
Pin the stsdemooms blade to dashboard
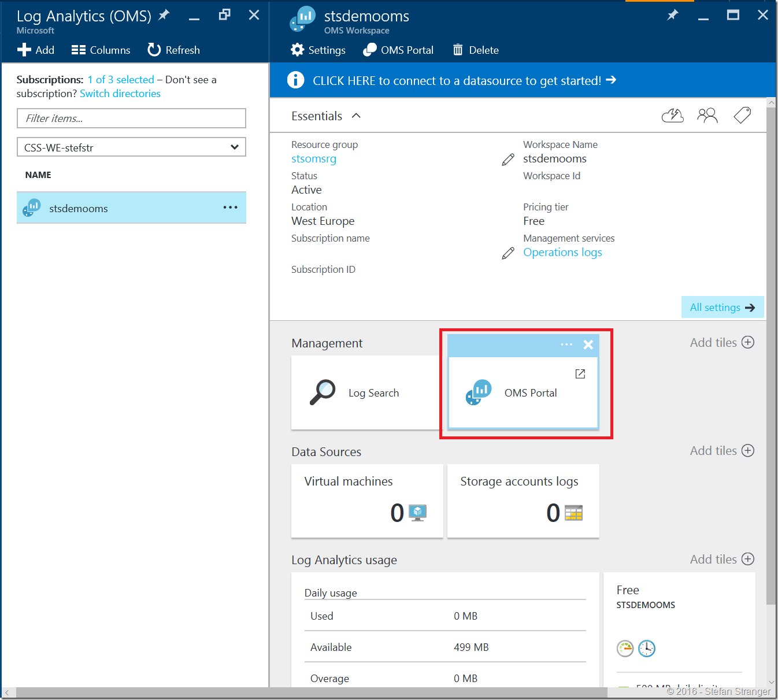673,15
